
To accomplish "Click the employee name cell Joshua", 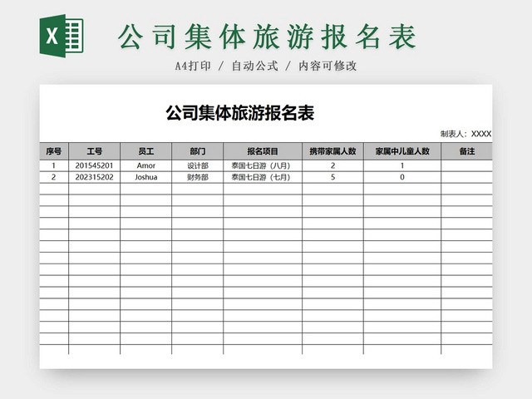I will click(x=146, y=177).
